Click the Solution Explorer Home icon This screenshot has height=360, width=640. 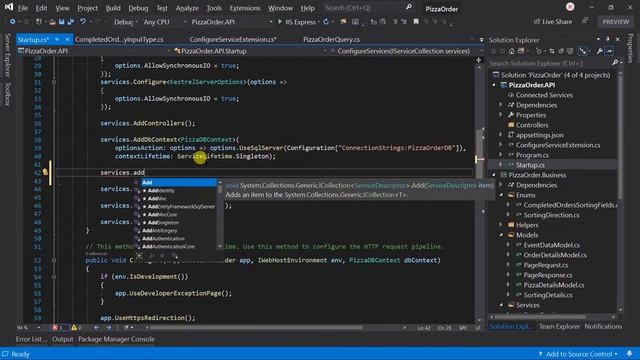[512, 51]
